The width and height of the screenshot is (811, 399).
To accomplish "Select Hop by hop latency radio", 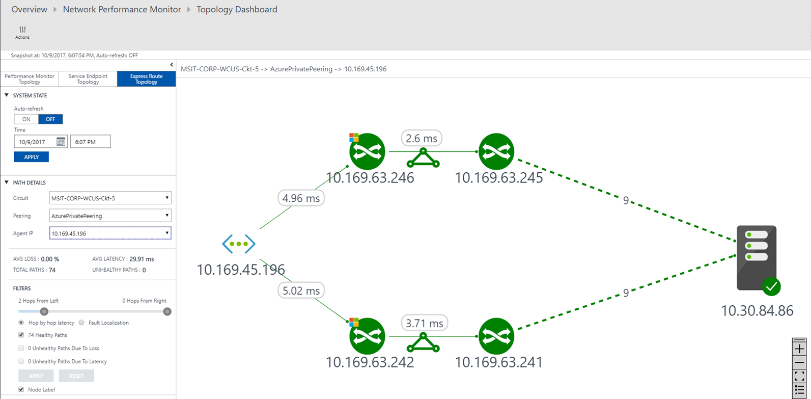I will [21, 322].
